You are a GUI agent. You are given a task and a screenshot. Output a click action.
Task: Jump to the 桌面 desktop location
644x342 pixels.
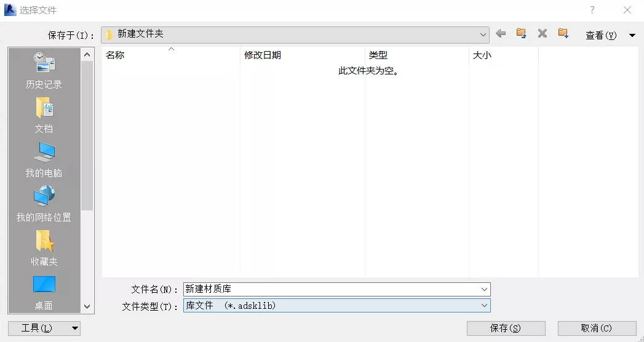tap(44, 292)
